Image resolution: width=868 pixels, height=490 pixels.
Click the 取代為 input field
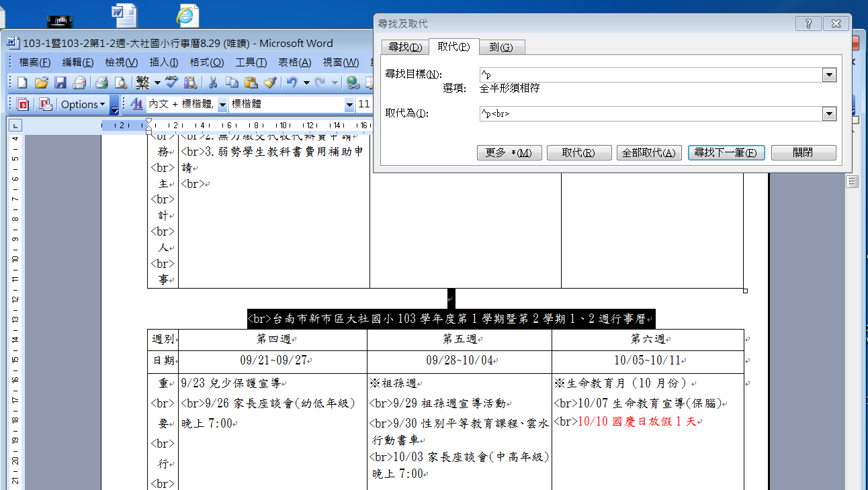[x=650, y=114]
